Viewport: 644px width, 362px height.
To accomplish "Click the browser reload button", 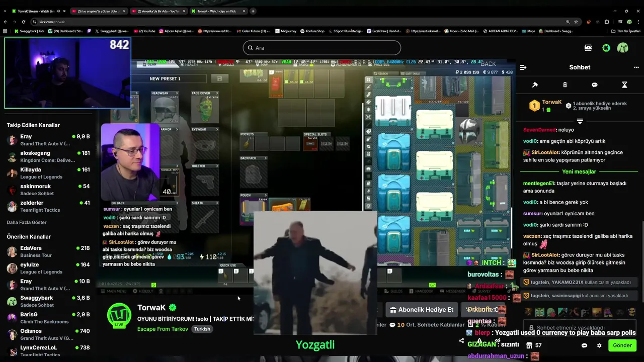I will 24,22.
